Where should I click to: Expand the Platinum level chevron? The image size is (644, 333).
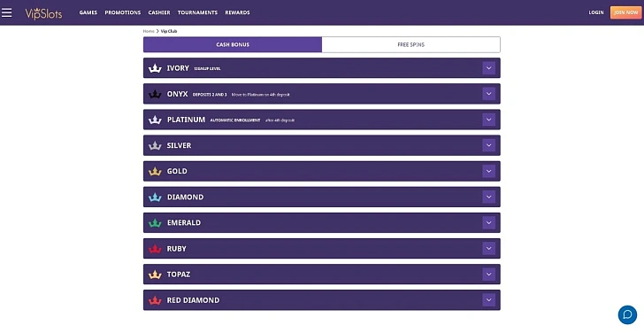[x=488, y=120]
